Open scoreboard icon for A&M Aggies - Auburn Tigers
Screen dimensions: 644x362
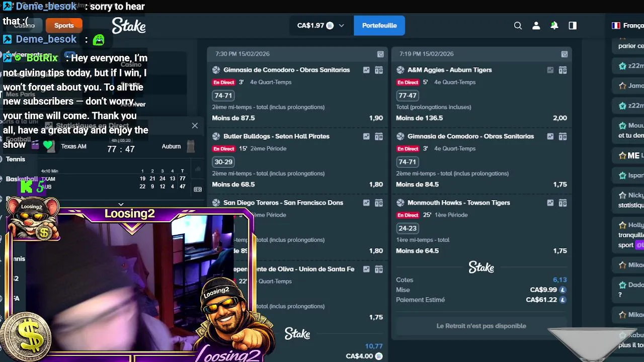pos(563,70)
